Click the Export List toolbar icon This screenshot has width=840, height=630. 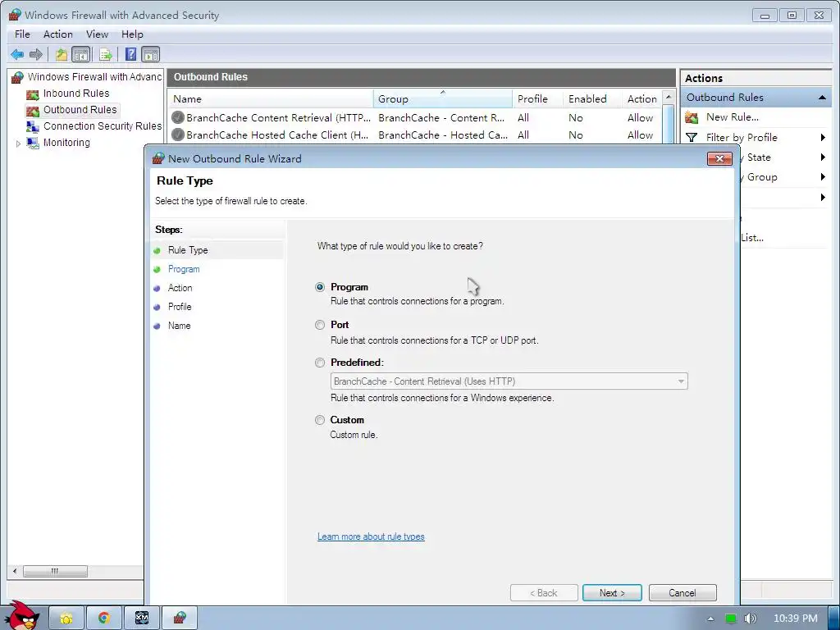[x=106, y=54]
